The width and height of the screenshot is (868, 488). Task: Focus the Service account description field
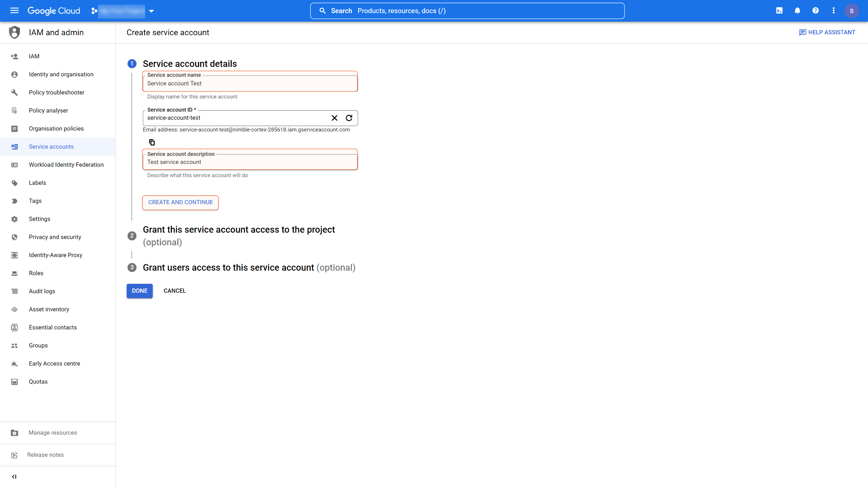click(250, 162)
